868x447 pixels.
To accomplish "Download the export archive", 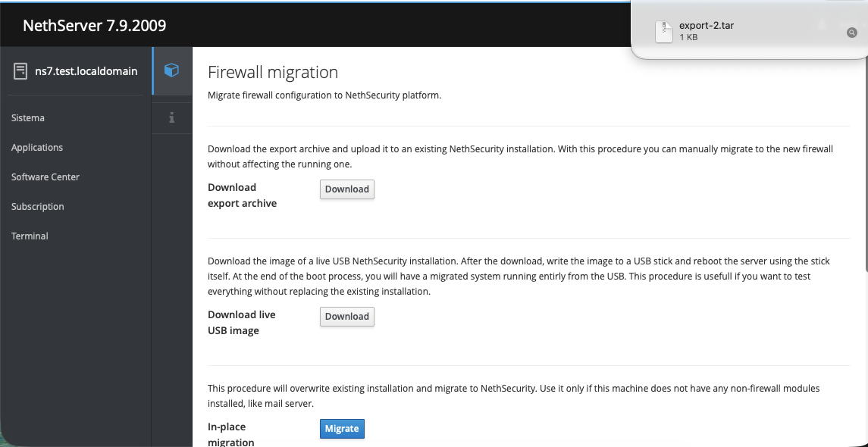I will [346, 189].
